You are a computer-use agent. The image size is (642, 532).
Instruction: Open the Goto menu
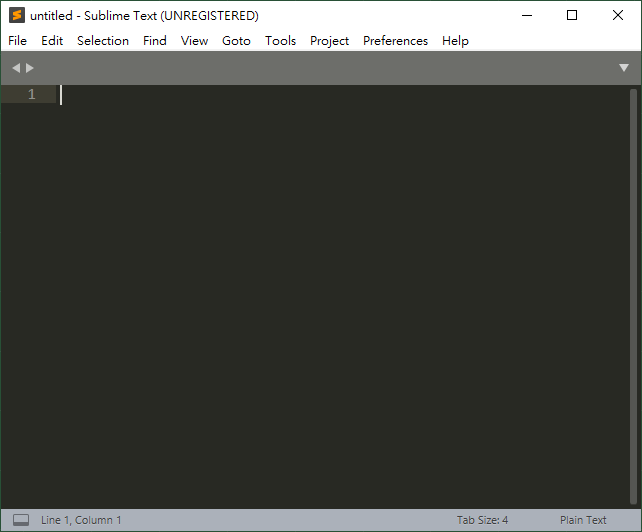(x=236, y=41)
